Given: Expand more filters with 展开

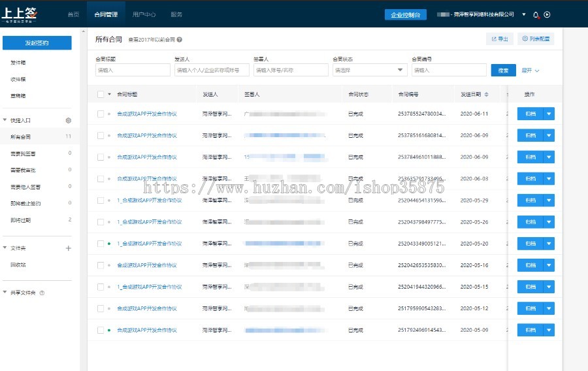Looking at the screenshot, I should click(x=531, y=71).
